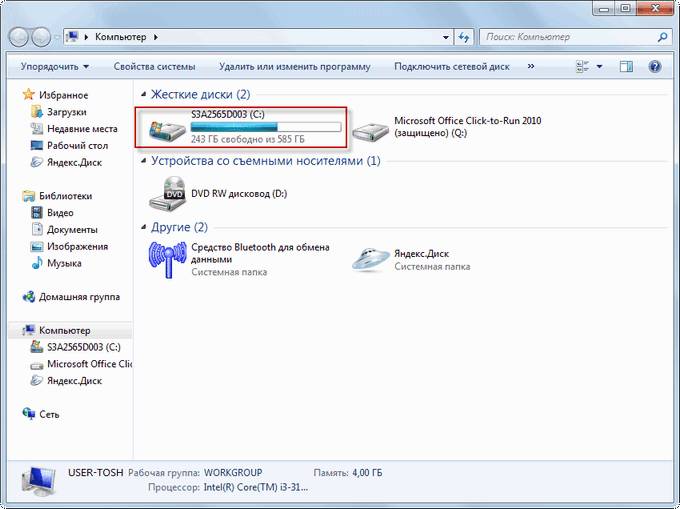
Task: Select Загрузки in the favorites sidebar
Action: [x=66, y=113]
